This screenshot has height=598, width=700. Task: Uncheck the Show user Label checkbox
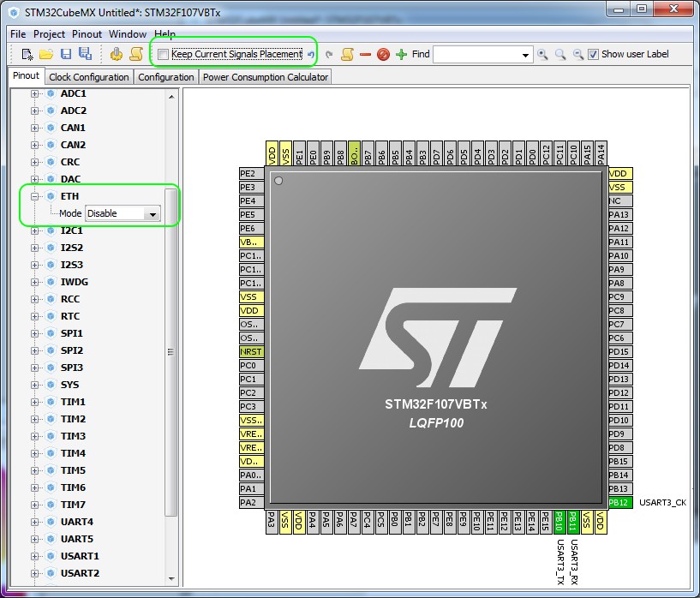[x=593, y=55]
